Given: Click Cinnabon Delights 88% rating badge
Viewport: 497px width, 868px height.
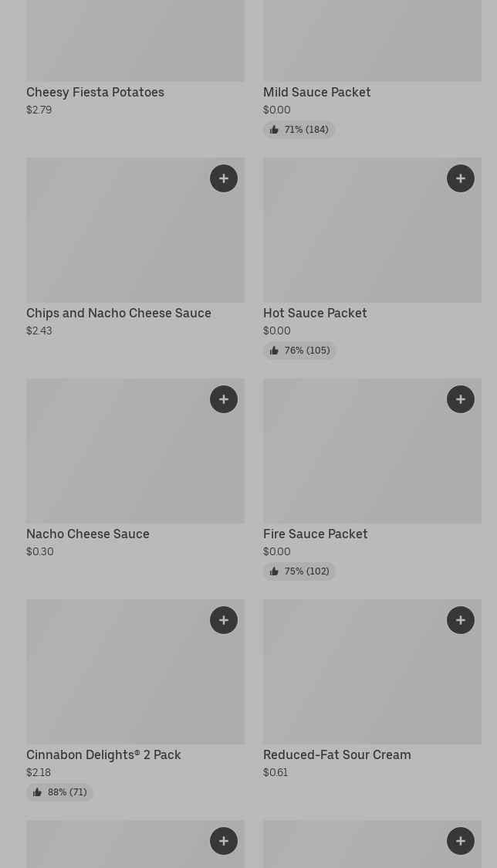Looking at the screenshot, I should [x=60, y=792].
